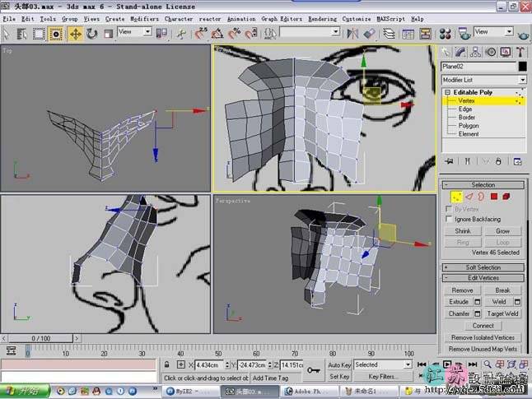The image size is (532, 399).
Task: Open the Graph Editors menu
Action: 282,19
